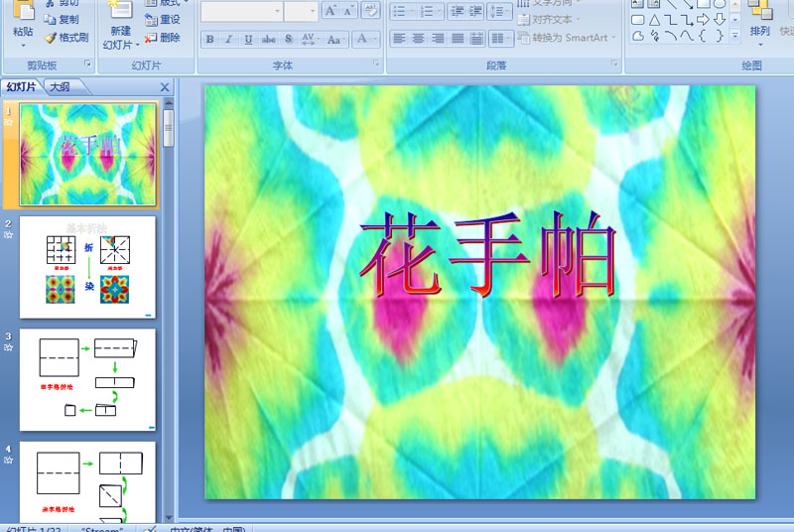794x532 pixels.
Task: Select the curve shape
Action: (x=686, y=37)
